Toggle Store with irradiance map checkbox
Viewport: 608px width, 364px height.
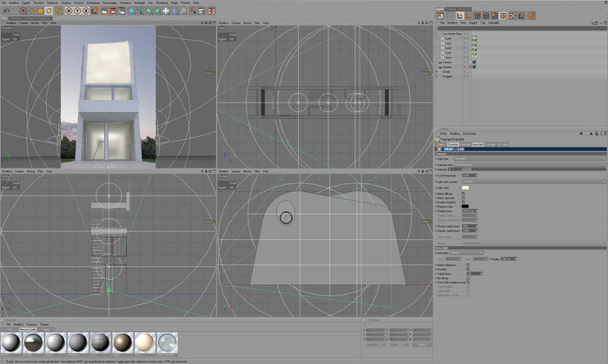coord(468,282)
